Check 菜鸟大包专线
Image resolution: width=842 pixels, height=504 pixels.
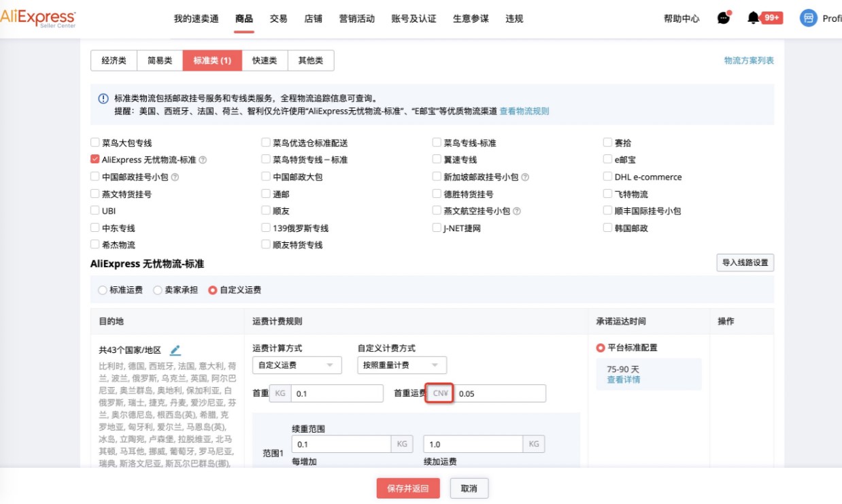tap(95, 143)
